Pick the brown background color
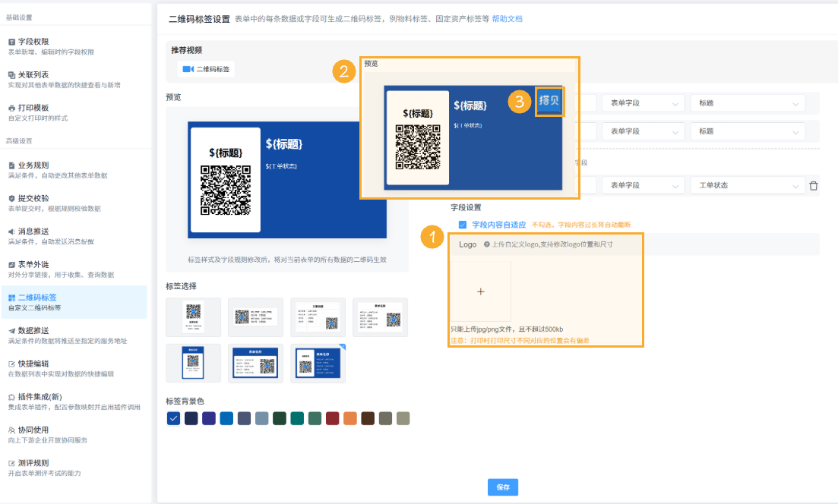 pyautogui.click(x=368, y=418)
